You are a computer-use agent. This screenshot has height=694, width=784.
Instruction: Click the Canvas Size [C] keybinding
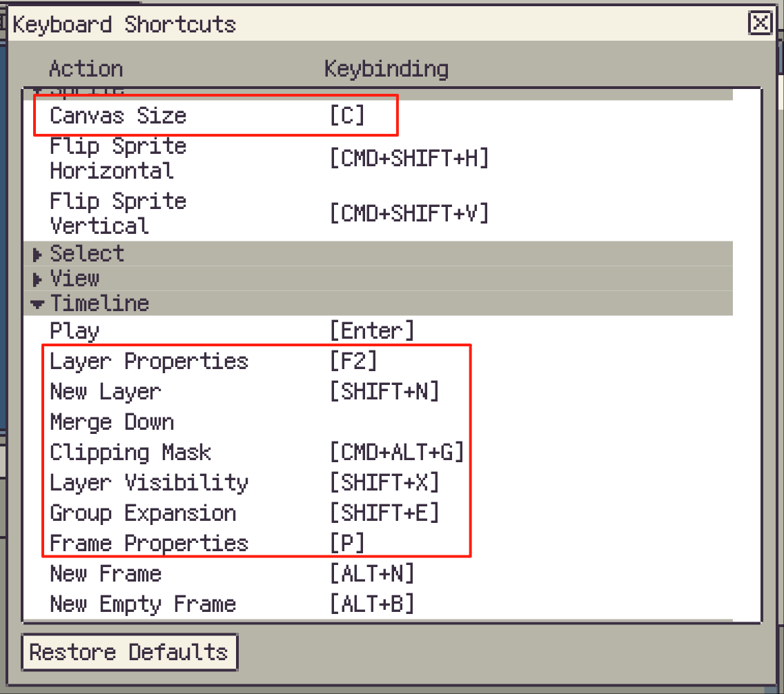[346, 115]
